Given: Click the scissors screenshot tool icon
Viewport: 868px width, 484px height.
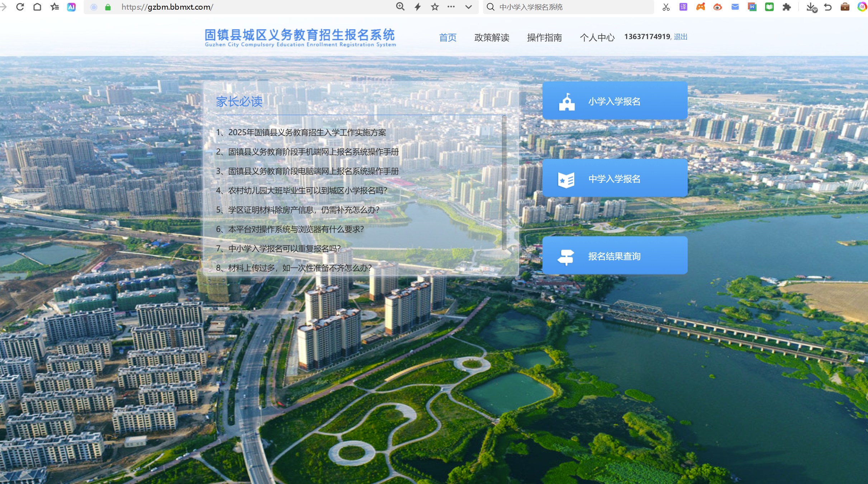Looking at the screenshot, I should pos(666,7).
